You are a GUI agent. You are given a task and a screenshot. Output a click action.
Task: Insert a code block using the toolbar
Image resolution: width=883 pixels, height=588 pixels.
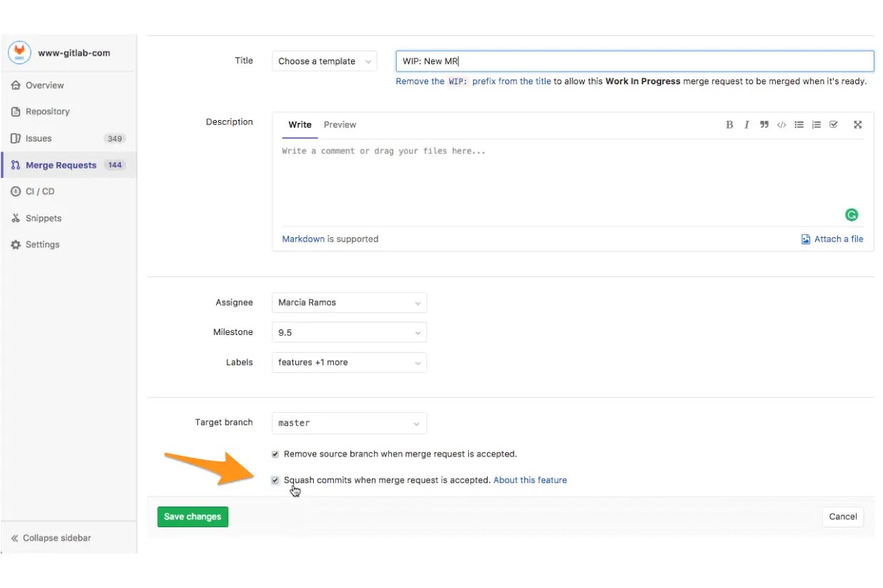point(781,124)
